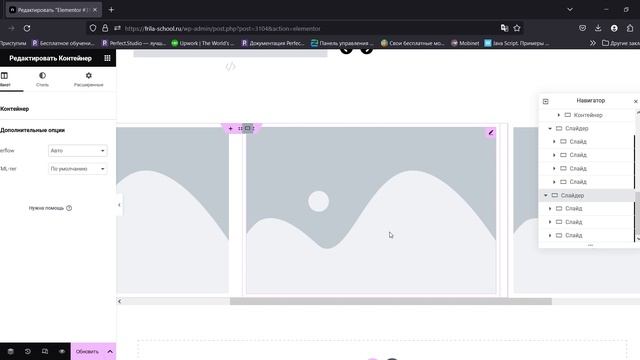The height and width of the screenshot is (360, 640).
Task: Click the faded code brackets icon on canvas
Action: (x=230, y=67)
